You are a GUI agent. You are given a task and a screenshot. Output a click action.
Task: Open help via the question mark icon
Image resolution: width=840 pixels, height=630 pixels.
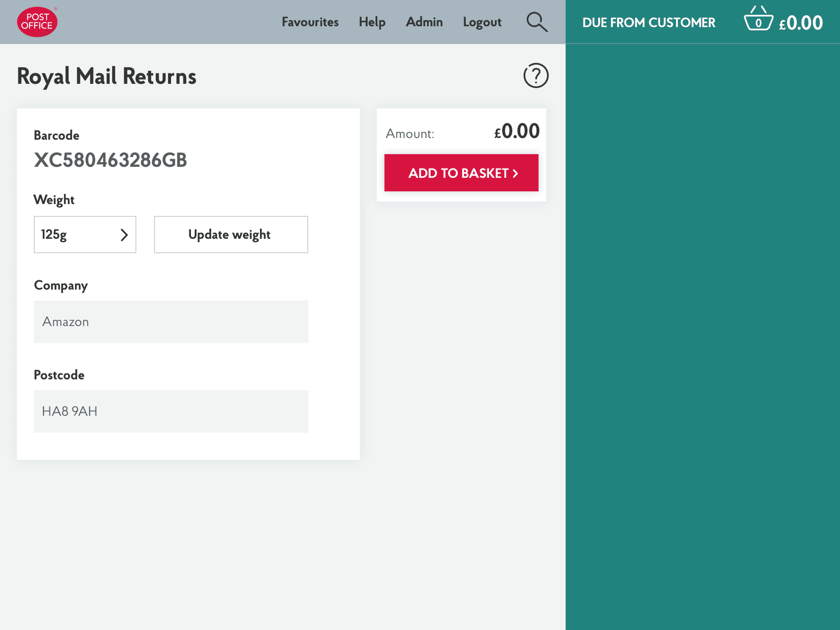[x=536, y=76]
